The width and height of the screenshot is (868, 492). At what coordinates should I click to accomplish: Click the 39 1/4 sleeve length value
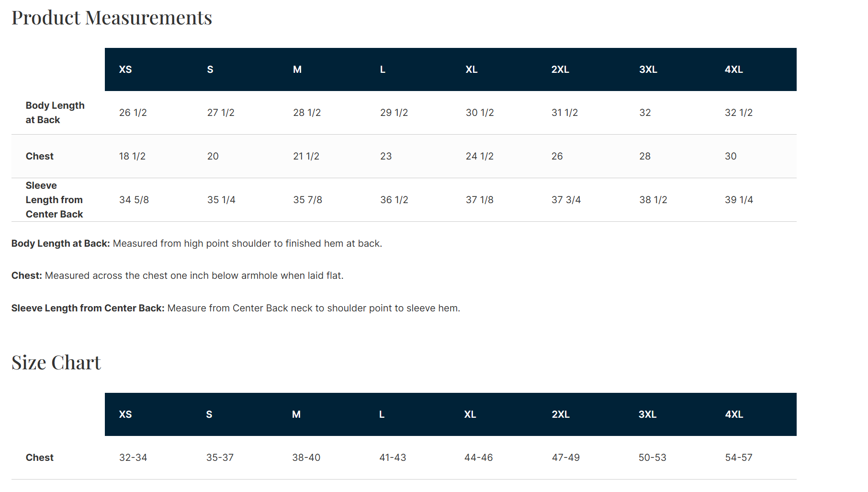click(x=739, y=200)
